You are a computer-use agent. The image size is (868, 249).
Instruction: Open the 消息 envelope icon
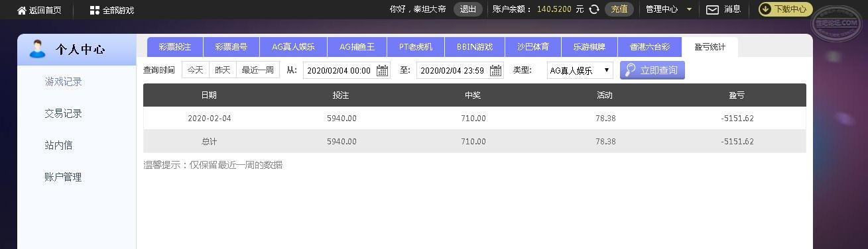[712, 9]
